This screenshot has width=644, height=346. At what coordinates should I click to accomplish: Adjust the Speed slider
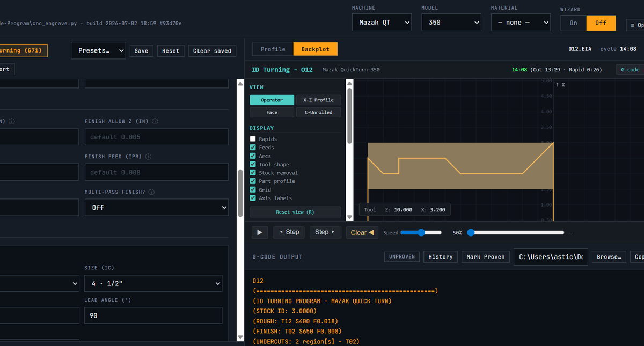(421, 232)
